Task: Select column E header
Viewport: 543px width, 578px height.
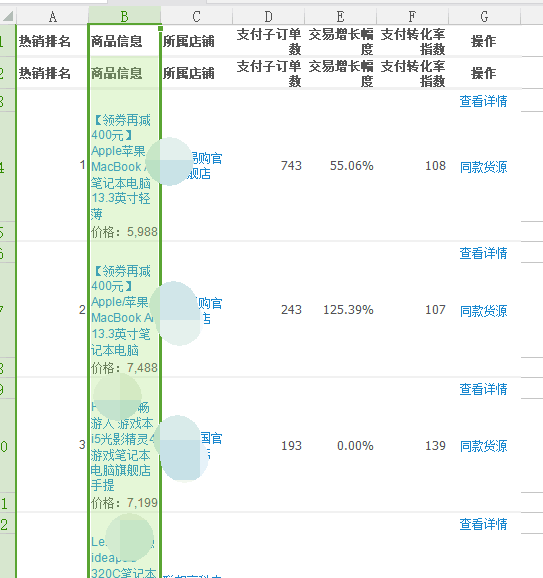Action: pyautogui.click(x=340, y=17)
